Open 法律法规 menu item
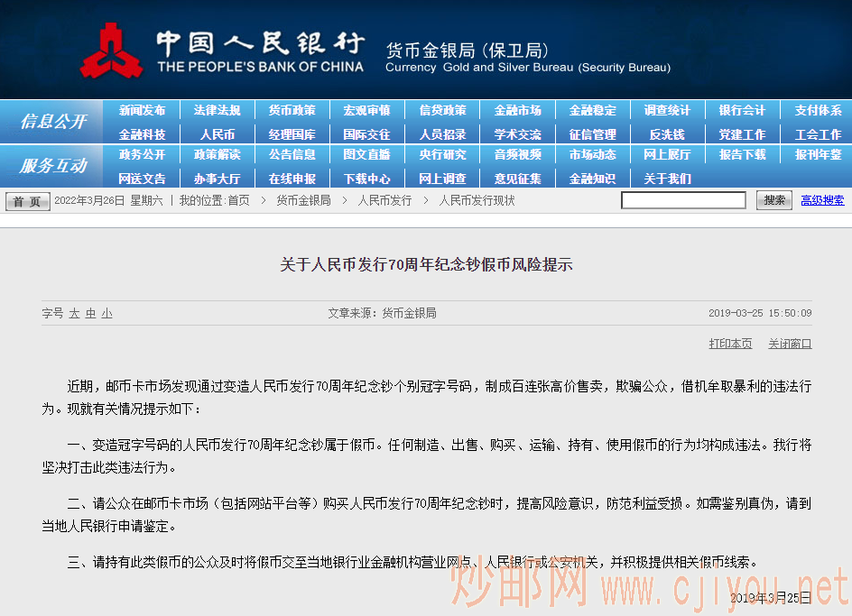Viewport: 852px width, 616px height. [x=217, y=110]
